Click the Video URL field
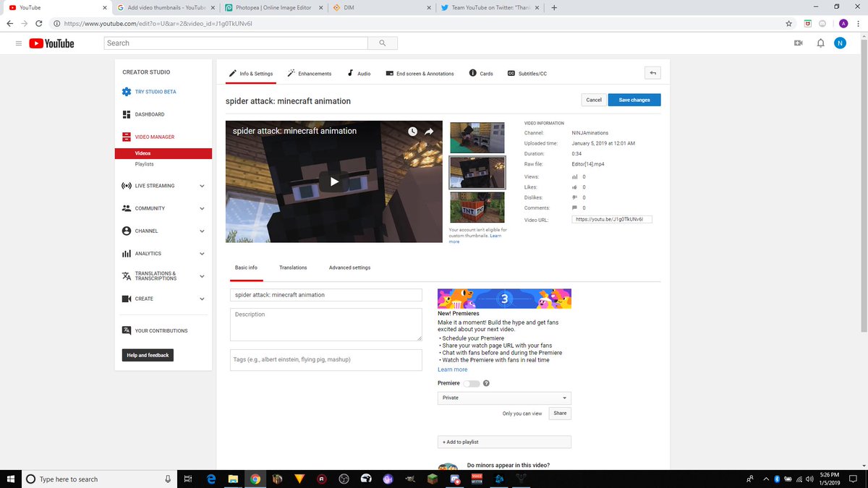Image resolution: width=868 pixels, height=488 pixels. point(611,219)
